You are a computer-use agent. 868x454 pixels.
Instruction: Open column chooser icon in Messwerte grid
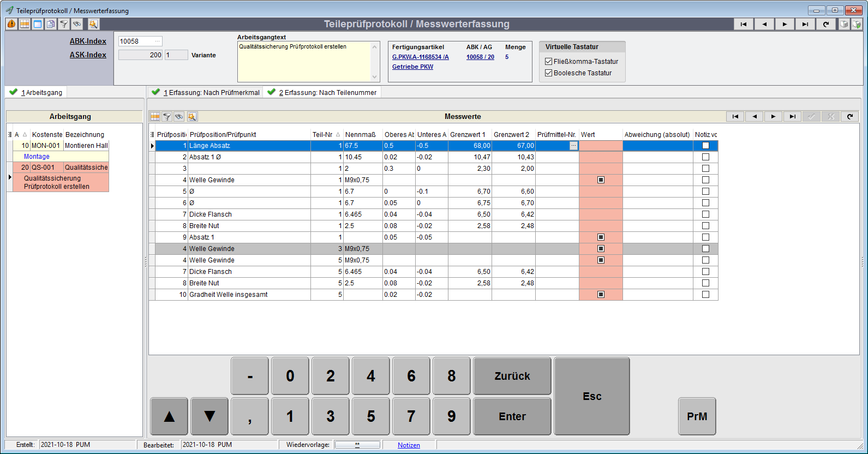pyautogui.click(x=152, y=134)
